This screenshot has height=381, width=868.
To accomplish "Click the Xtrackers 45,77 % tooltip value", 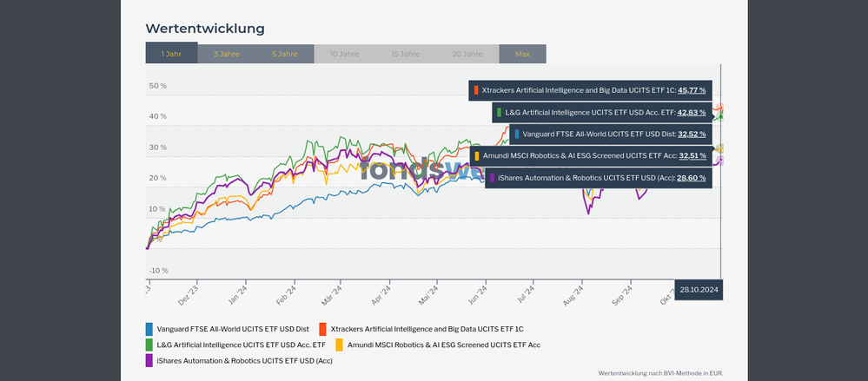I will pos(692,90).
